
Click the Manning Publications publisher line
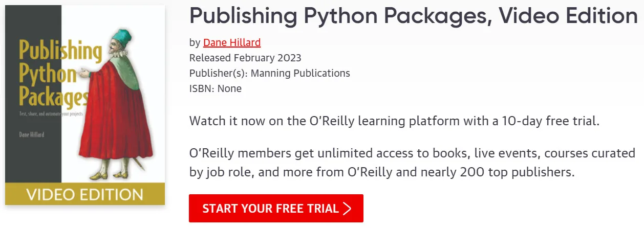pyautogui.click(x=270, y=73)
